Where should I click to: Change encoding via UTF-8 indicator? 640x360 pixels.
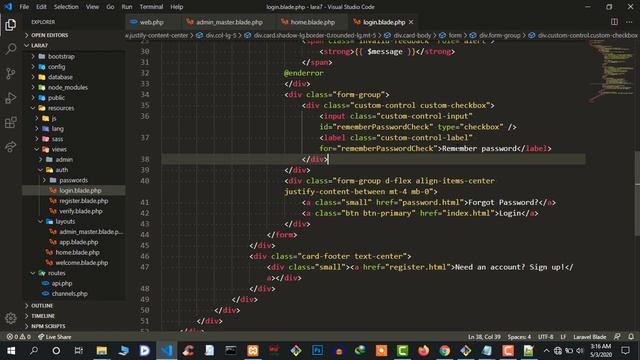pos(546,337)
